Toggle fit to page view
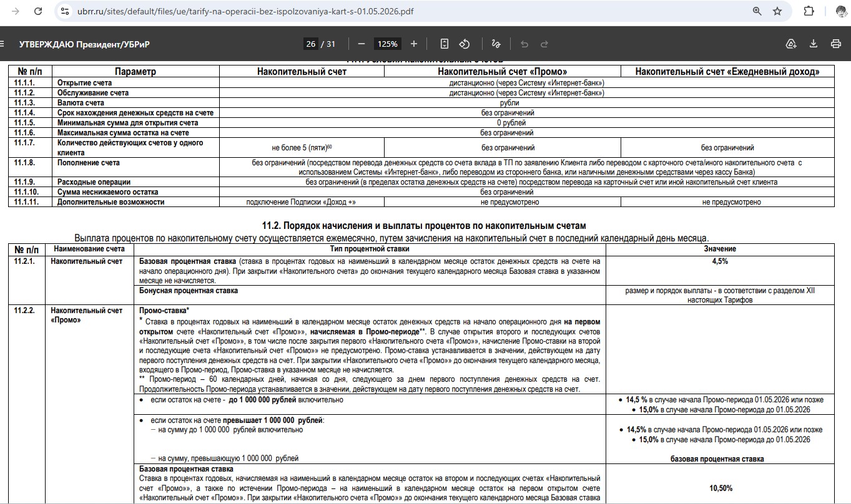The width and height of the screenshot is (851, 504). coord(445,44)
